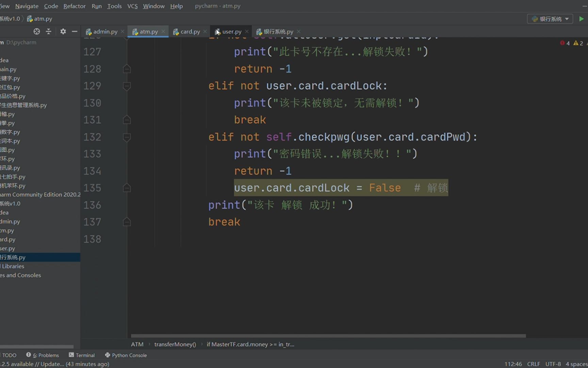This screenshot has height=368, width=588.
Task: Select 七拍手.py in the project tree
Action: tap(40, 177)
